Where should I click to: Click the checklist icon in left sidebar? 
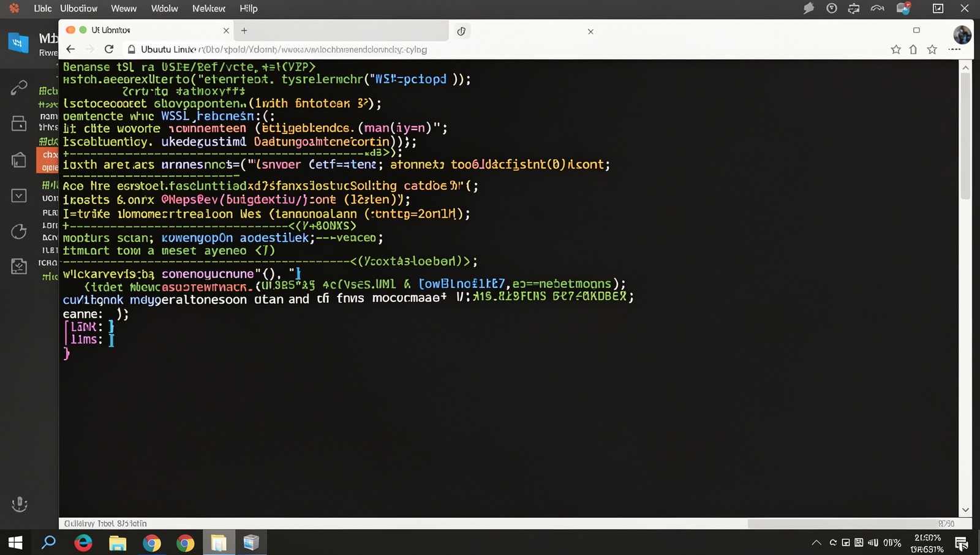pyautogui.click(x=19, y=266)
